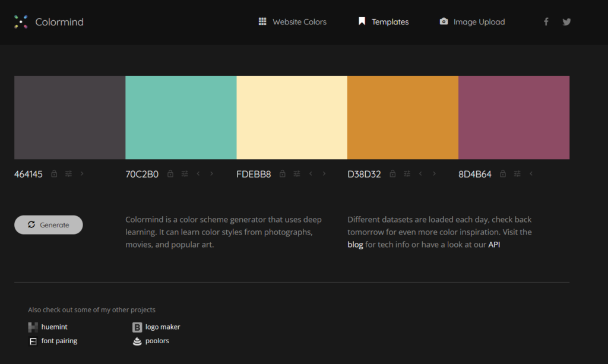Open adjust sliders for color 8D4B64
The image size is (608, 364).
(x=517, y=173)
